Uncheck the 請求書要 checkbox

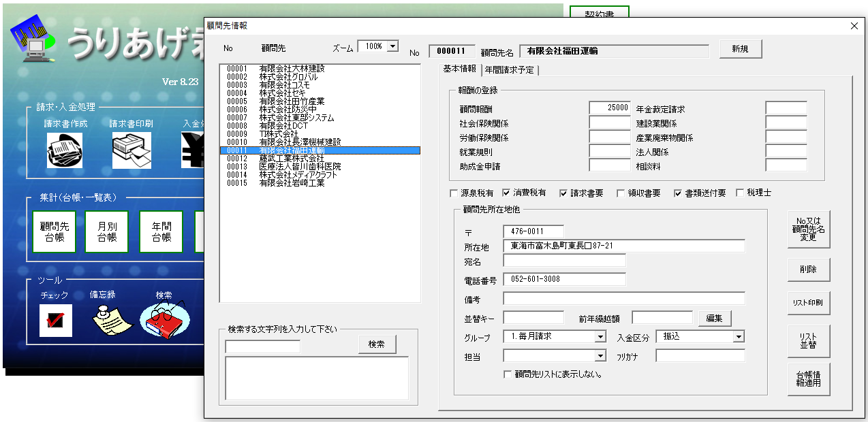pyautogui.click(x=563, y=193)
